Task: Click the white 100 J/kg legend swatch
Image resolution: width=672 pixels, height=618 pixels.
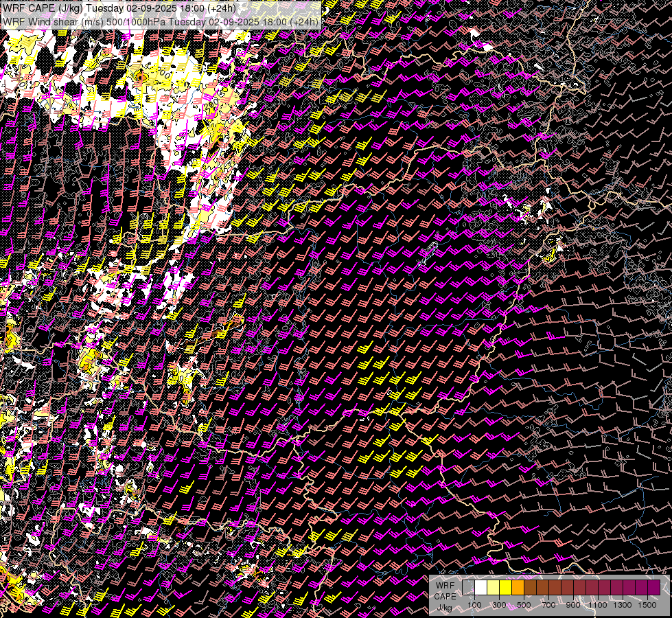Action: point(480,587)
